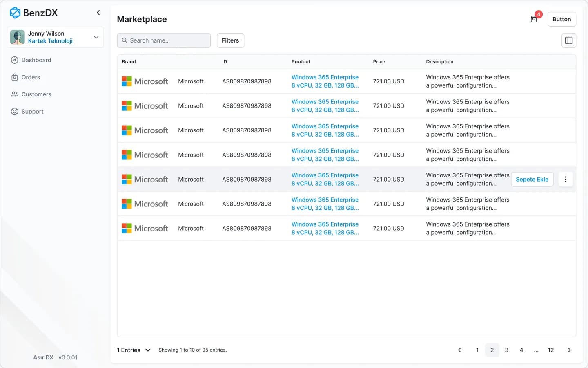
Task: Open Support in the sidebar
Action: click(27, 112)
